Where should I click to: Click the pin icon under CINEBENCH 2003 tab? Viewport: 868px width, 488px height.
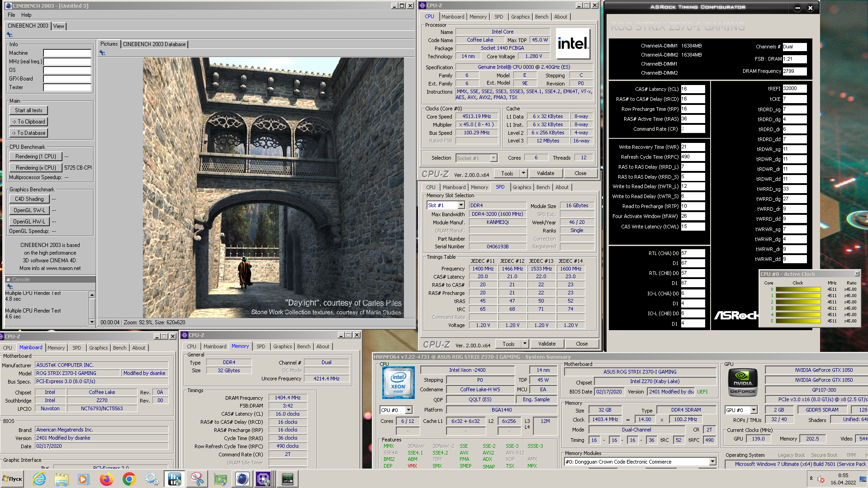tap(9, 35)
